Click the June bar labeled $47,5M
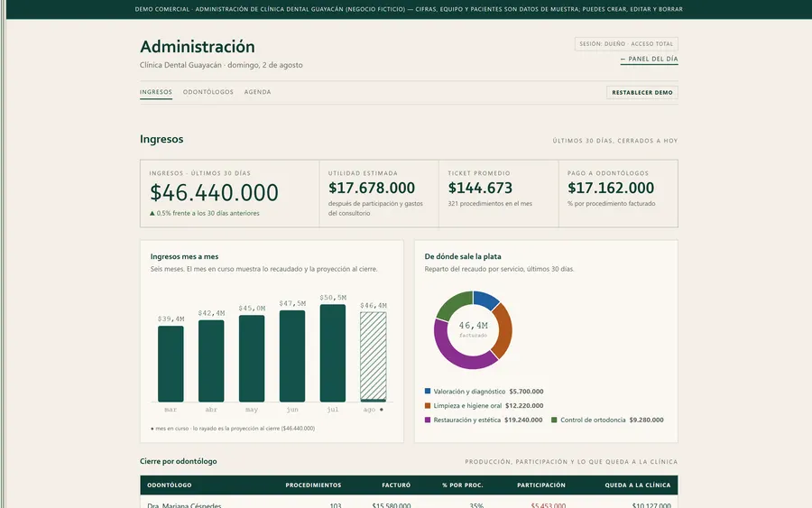 tap(292, 356)
